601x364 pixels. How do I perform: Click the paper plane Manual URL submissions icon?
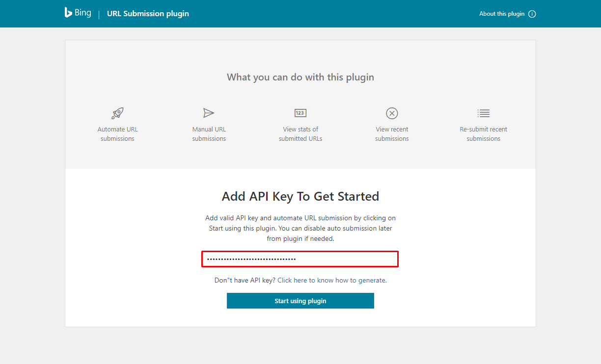[209, 113]
